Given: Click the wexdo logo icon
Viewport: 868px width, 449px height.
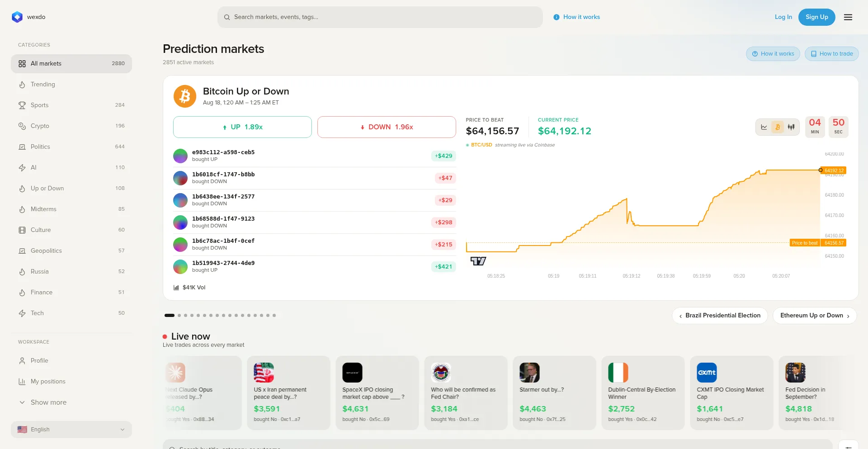Looking at the screenshot, I should [x=17, y=17].
